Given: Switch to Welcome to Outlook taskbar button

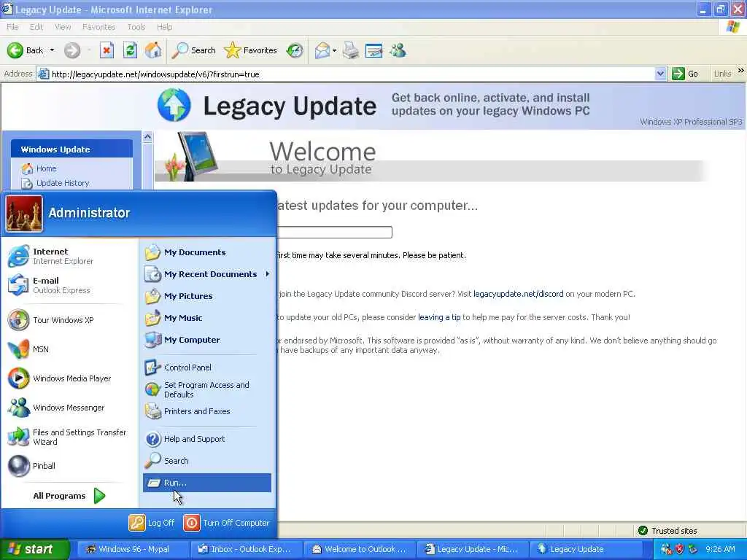Looking at the screenshot, I should point(358,549).
